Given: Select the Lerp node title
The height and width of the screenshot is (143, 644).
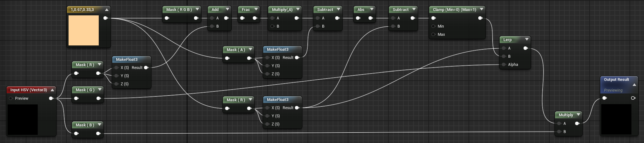Looking at the screenshot, I should (507, 40).
